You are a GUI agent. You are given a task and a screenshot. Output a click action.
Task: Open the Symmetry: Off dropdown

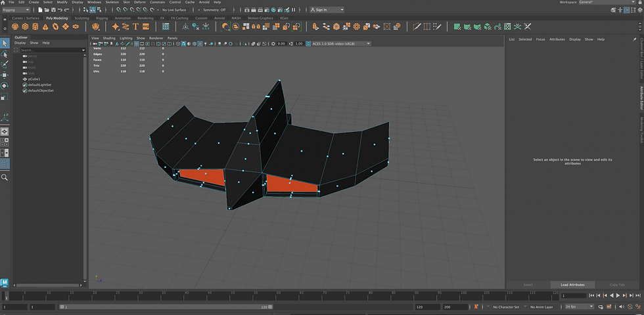point(215,10)
